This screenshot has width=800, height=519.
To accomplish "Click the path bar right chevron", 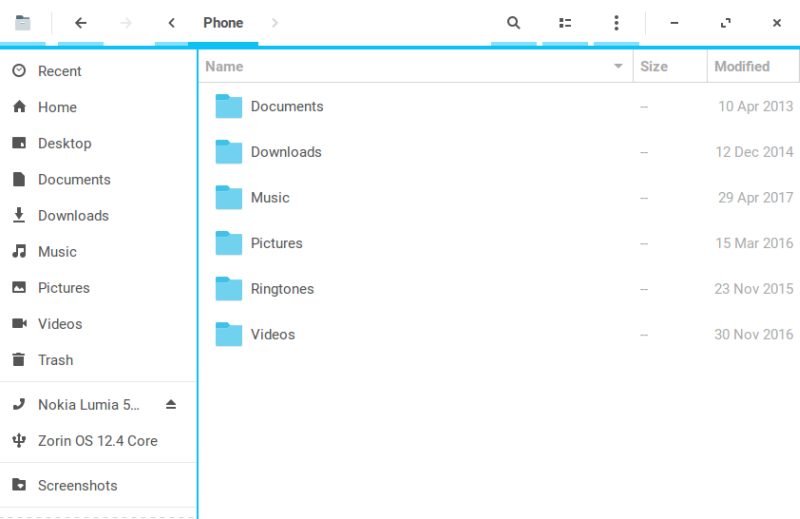I will point(274,22).
